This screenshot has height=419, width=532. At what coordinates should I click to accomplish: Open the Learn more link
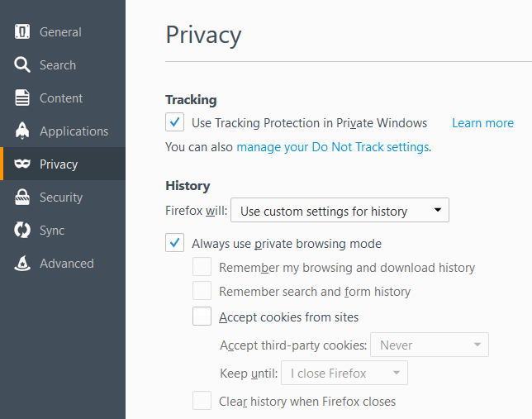click(x=482, y=122)
